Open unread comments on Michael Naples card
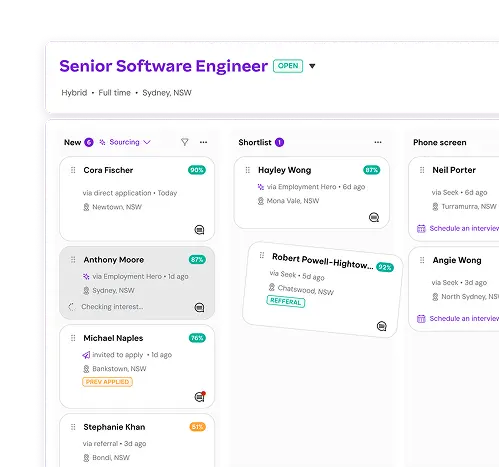The width and height of the screenshot is (499, 467). [x=199, y=397]
